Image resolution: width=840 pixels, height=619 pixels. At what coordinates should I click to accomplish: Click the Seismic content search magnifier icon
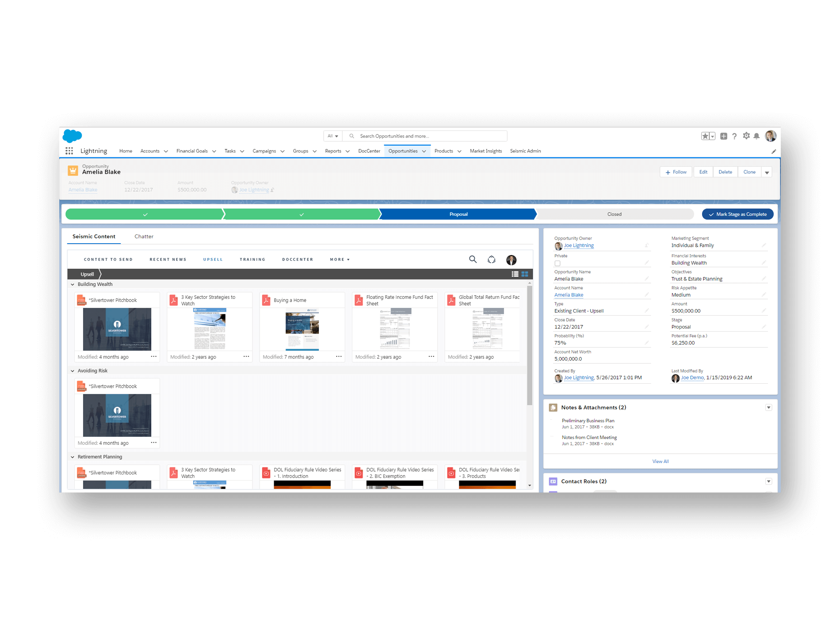coord(473,260)
